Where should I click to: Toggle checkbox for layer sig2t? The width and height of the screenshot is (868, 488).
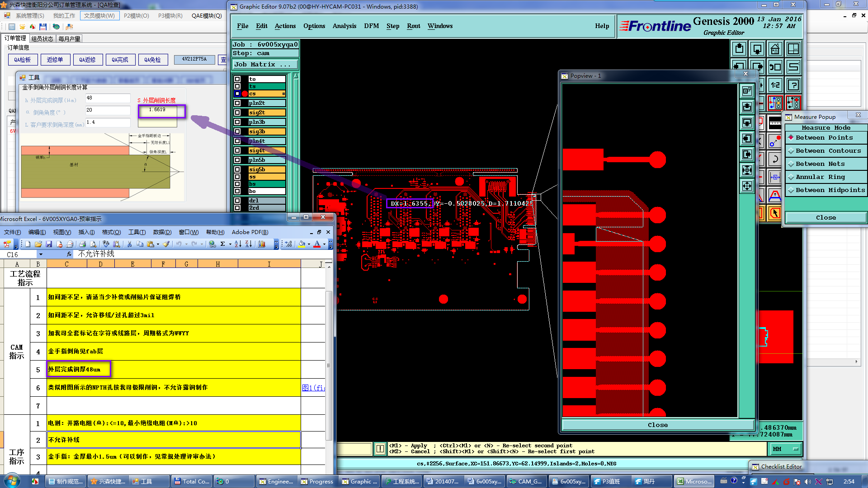pos(237,113)
